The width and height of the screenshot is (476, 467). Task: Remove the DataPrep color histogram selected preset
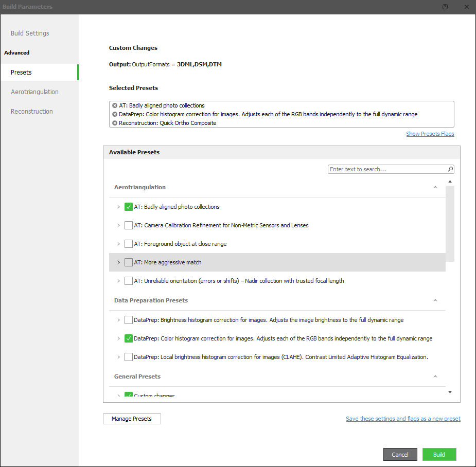tap(114, 114)
